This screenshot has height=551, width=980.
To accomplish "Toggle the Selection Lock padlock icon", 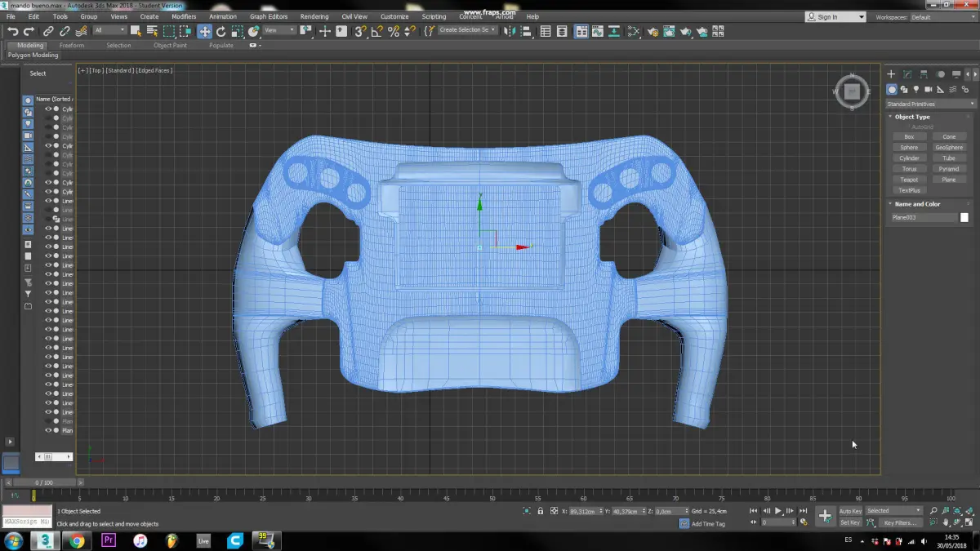I will click(x=540, y=510).
